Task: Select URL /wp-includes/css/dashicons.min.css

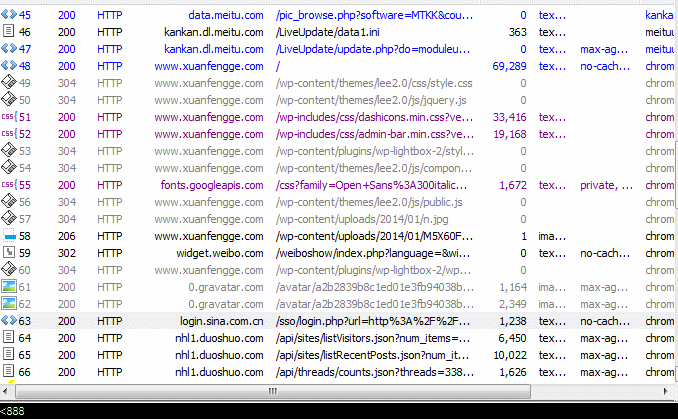Action: click(374, 117)
